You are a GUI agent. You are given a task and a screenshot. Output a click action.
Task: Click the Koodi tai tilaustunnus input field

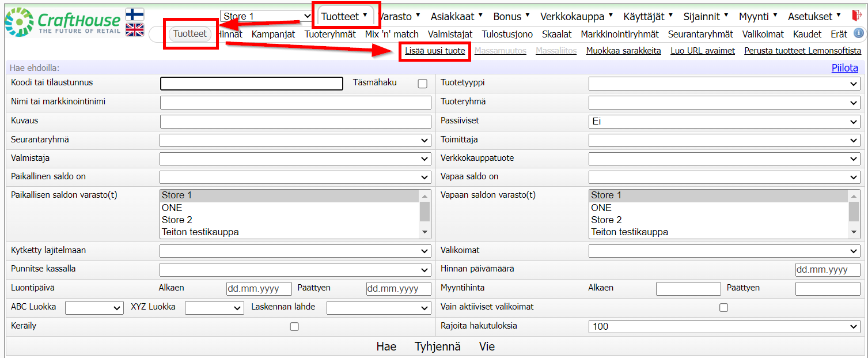251,84
